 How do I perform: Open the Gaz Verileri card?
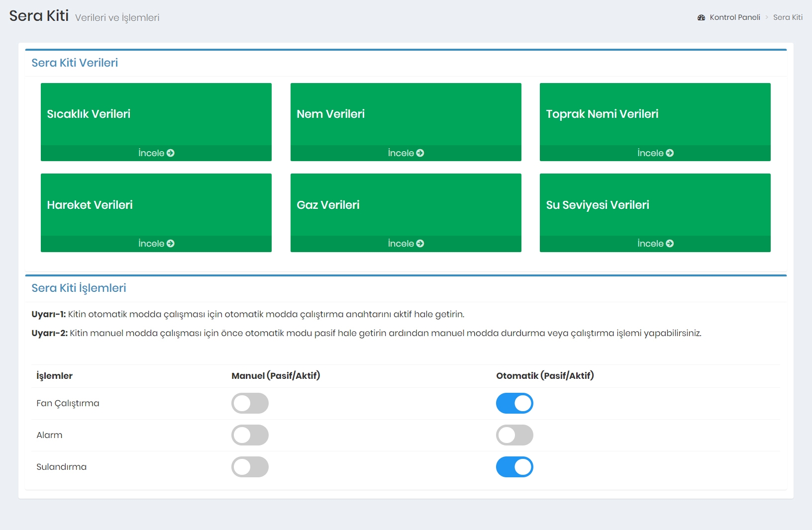pyautogui.click(x=406, y=205)
